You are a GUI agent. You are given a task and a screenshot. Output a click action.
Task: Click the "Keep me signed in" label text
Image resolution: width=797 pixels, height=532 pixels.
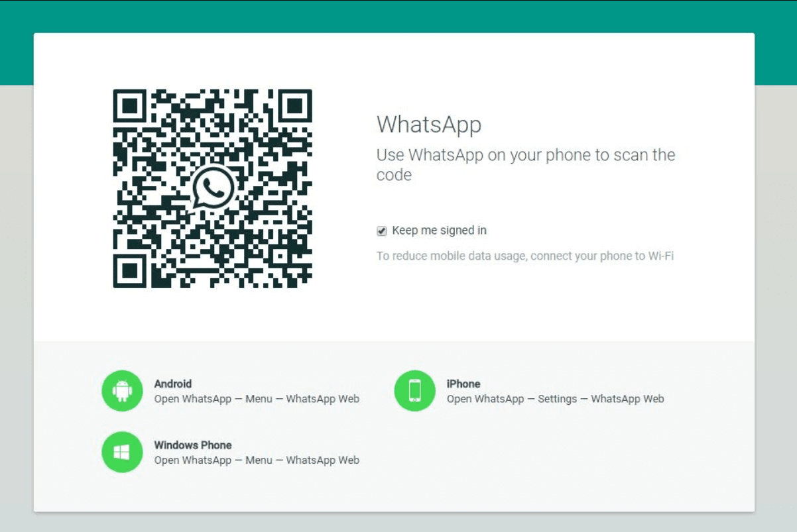click(439, 231)
